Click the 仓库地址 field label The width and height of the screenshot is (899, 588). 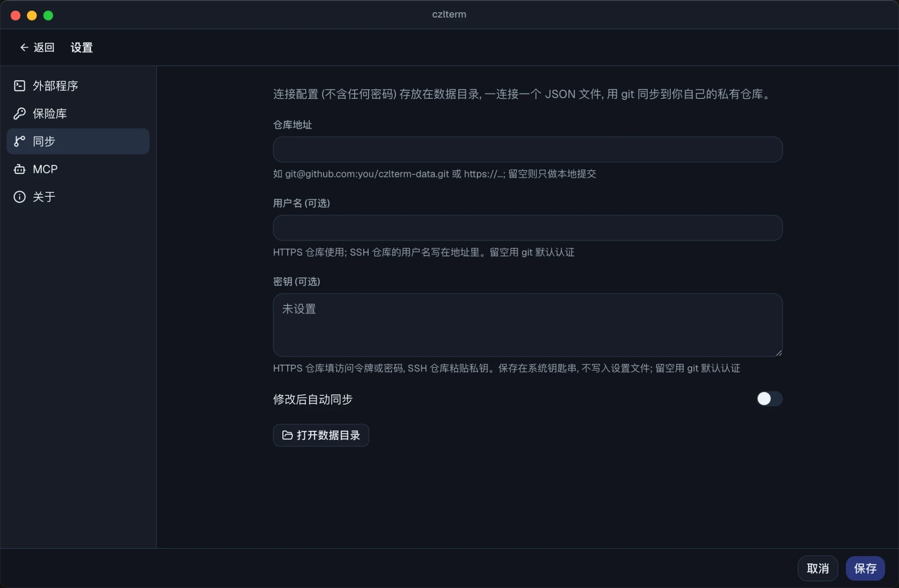point(293,125)
